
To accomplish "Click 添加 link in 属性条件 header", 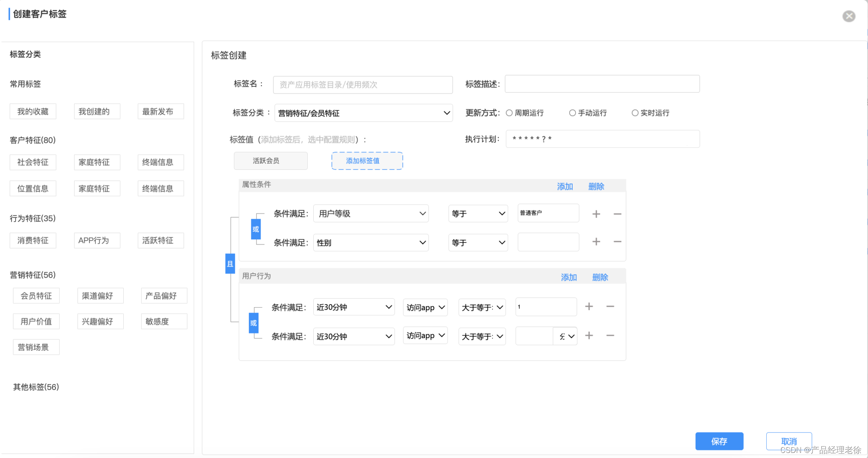I will (x=565, y=186).
